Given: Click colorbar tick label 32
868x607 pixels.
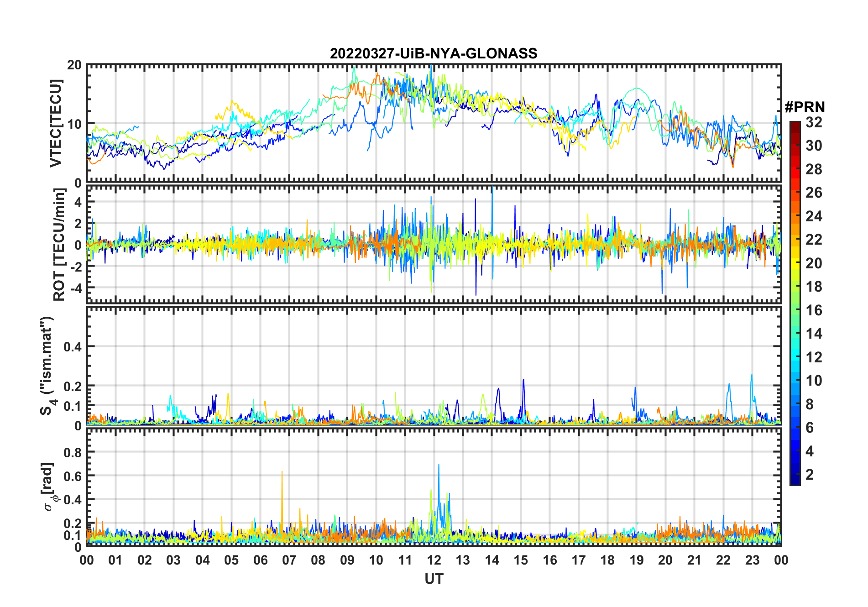Looking at the screenshot, I should 814,122.
